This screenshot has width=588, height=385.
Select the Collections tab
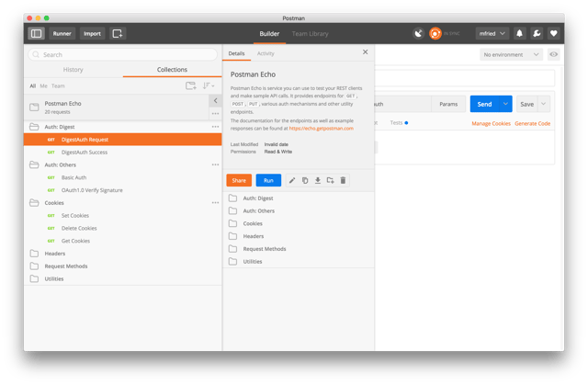point(172,70)
